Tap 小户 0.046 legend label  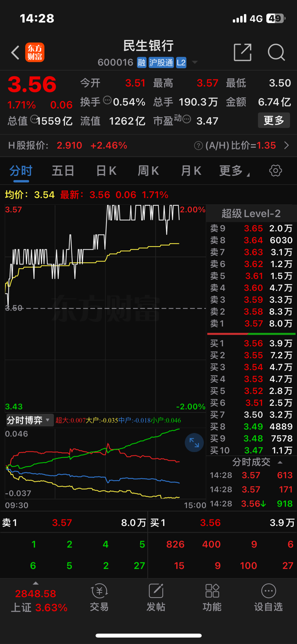[x=166, y=421]
